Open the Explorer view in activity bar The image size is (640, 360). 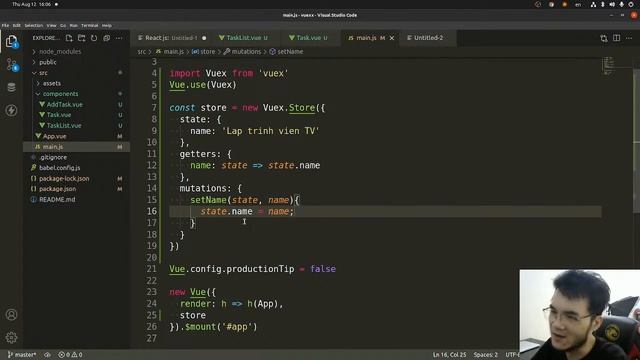click(11, 42)
